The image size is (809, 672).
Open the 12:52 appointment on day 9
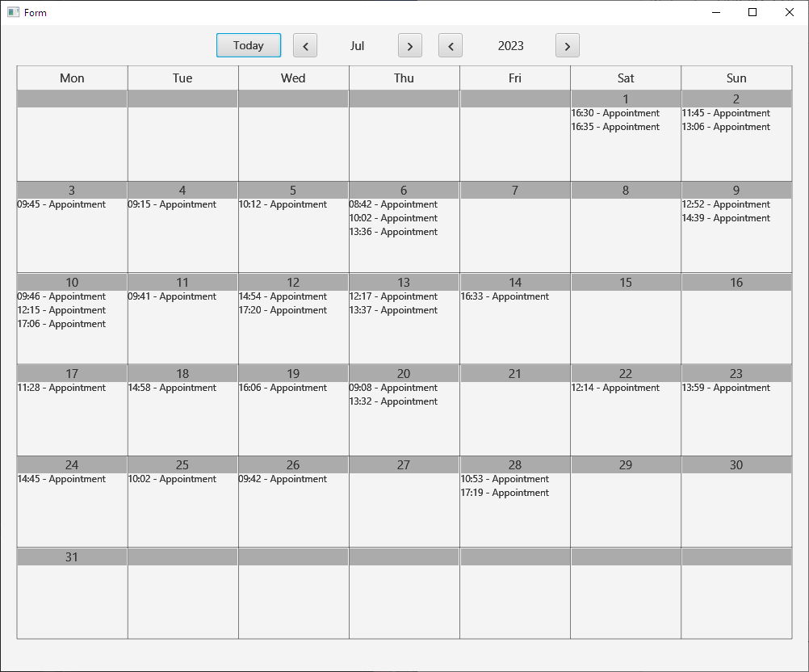point(726,204)
